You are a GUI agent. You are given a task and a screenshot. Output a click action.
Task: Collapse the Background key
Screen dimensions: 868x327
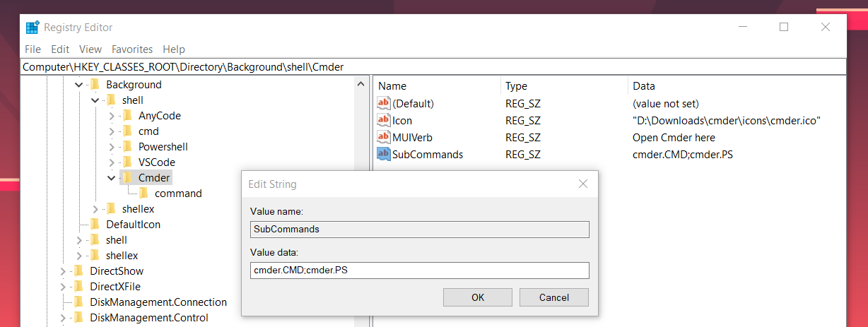tap(78, 85)
